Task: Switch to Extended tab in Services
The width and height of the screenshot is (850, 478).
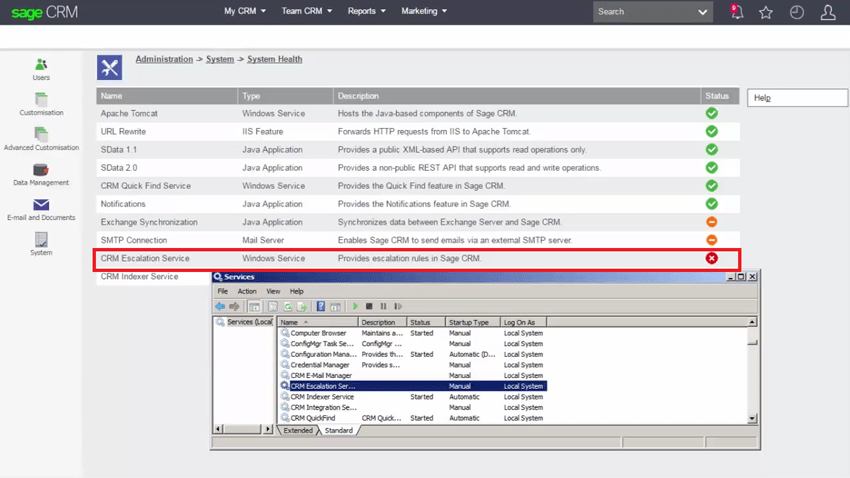Action: (298, 430)
